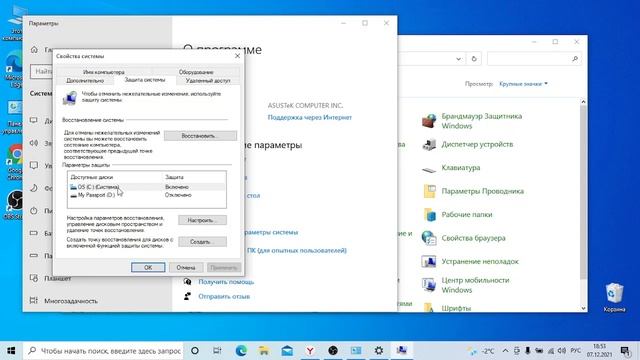This screenshot has width=640, height=360.
Task: Open the weather widget showing -2°C
Action: pyautogui.click(x=482, y=351)
